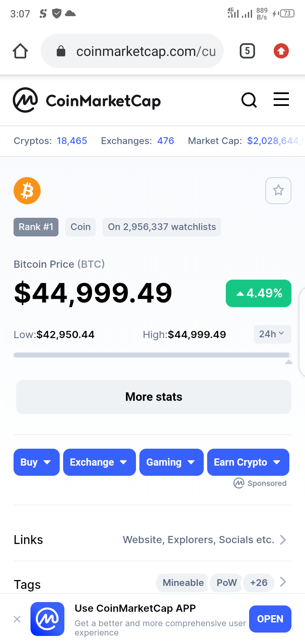Tap the orange Bitcoin logo icon

coord(27,191)
